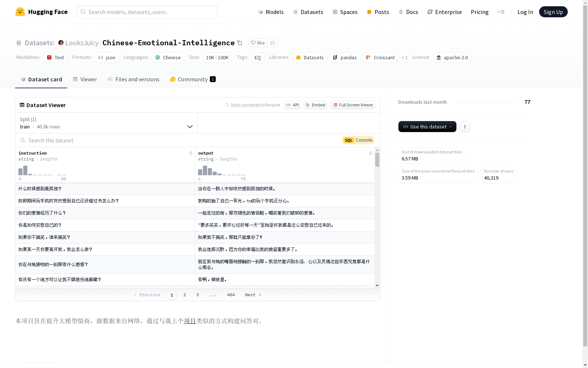Select current page 1 button

pos(172,295)
